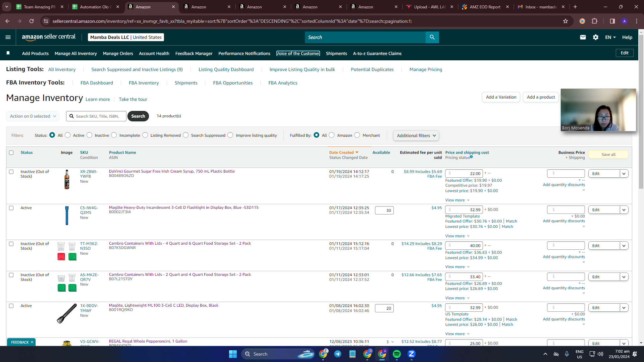This screenshot has width=644, height=362.
Task: Check the Maglite Heavy-Duty Flashlight row checkbox
Action: (11, 208)
